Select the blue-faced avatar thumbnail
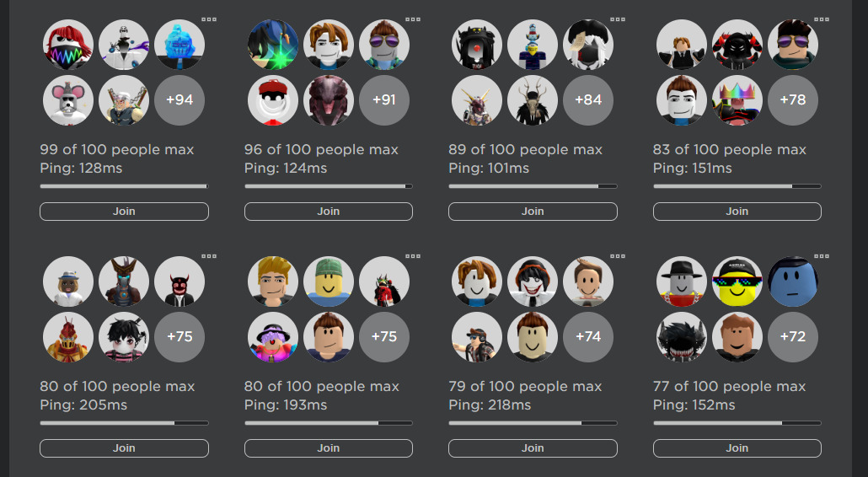Image resolution: width=868 pixels, height=477 pixels. click(x=793, y=281)
